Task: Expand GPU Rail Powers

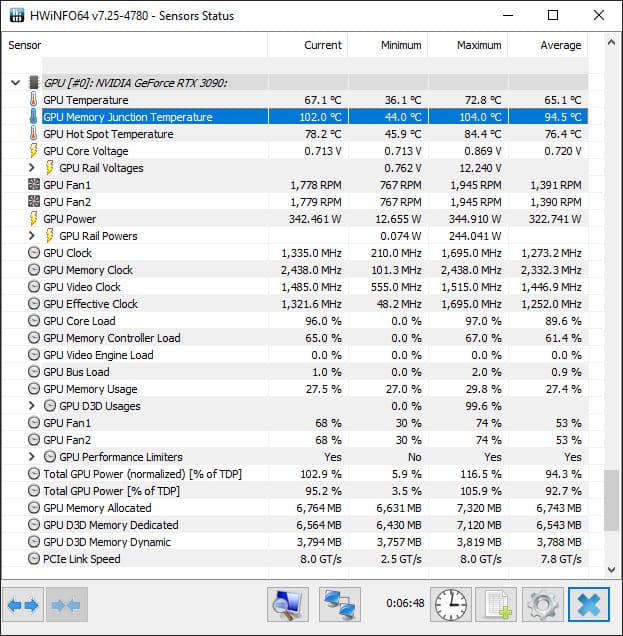Action: point(32,236)
